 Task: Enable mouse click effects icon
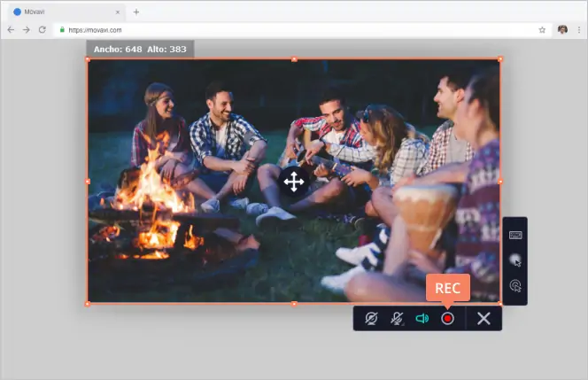515,286
